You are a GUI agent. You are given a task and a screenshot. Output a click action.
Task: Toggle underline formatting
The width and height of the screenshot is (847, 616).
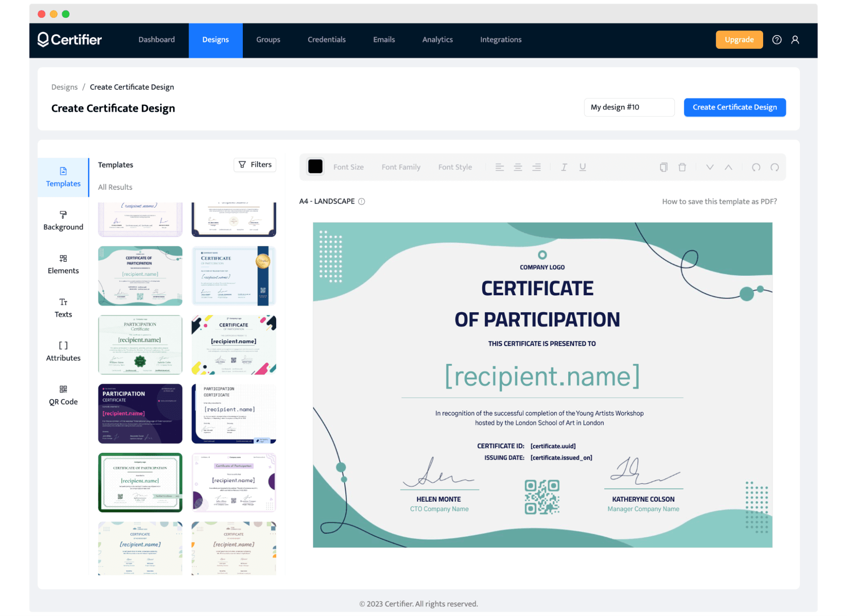(x=583, y=167)
